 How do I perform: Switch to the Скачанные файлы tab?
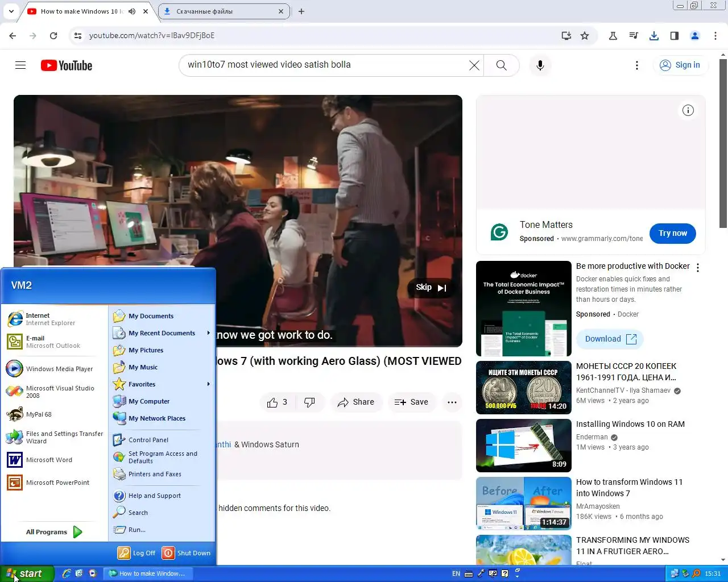(x=224, y=11)
